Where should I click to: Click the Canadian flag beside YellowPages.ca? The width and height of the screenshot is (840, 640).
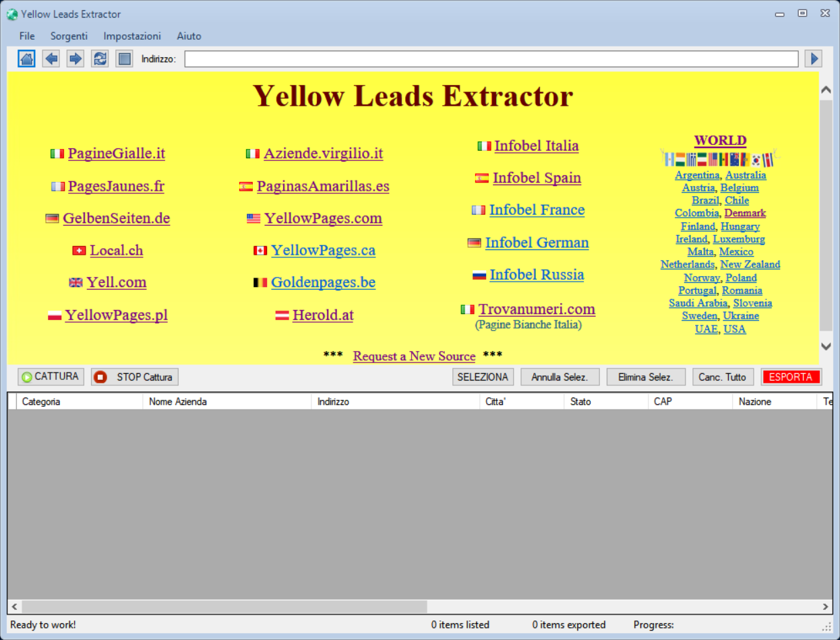tap(260, 251)
